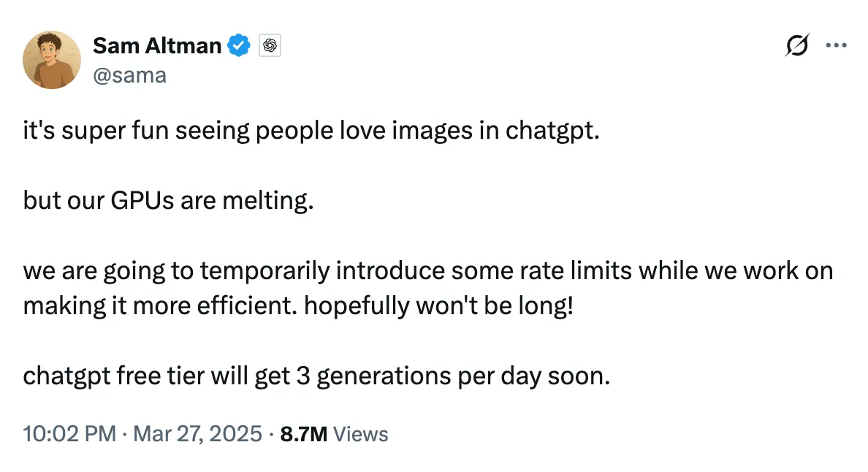
Task: Click the OpenAI affiliation badge icon
Action: pyautogui.click(x=270, y=46)
